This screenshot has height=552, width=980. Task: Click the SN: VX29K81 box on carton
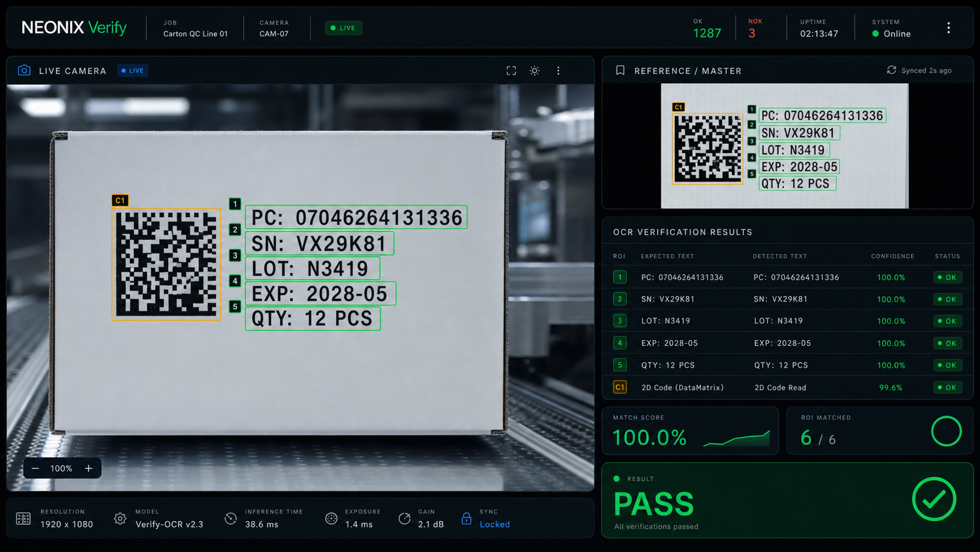click(x=319, y=243)
